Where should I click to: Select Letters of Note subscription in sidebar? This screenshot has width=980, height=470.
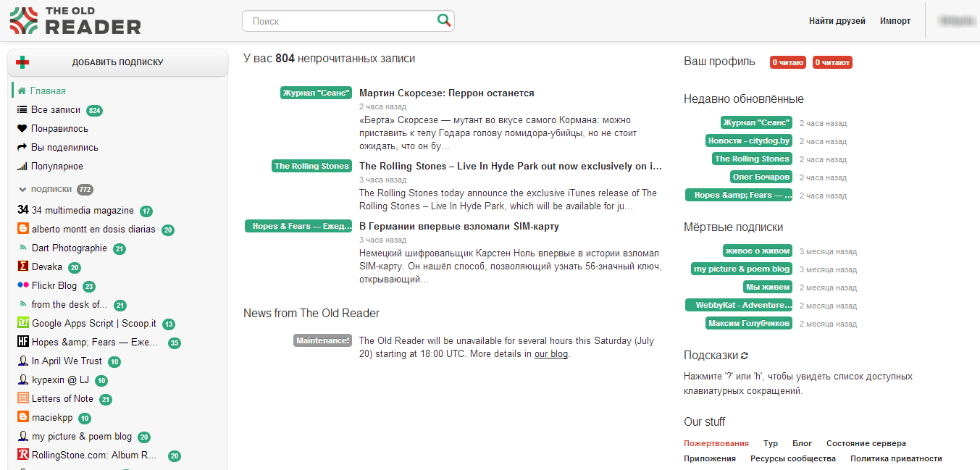click(x=62, y=398)
